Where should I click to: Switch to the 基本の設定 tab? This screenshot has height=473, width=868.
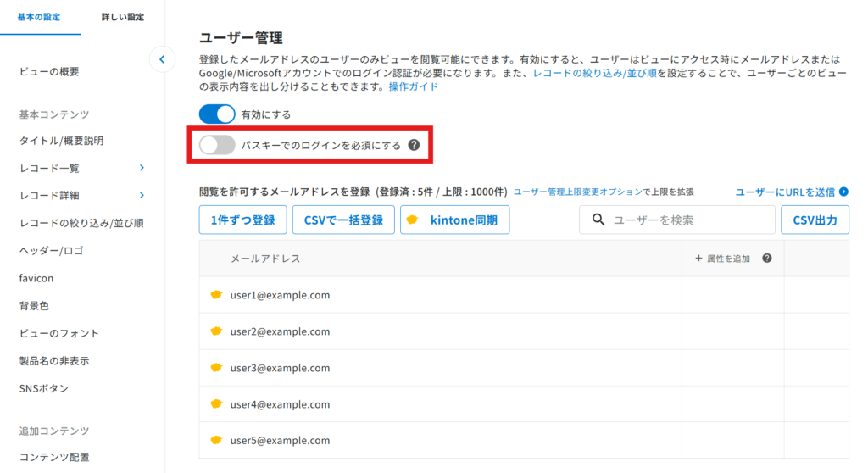(39, 17)
